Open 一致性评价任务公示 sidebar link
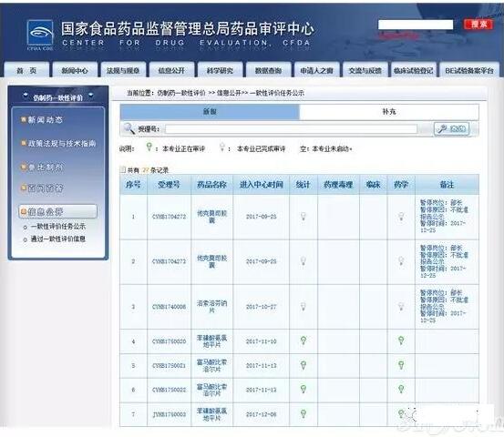The image size is (504, 437). 58,227
